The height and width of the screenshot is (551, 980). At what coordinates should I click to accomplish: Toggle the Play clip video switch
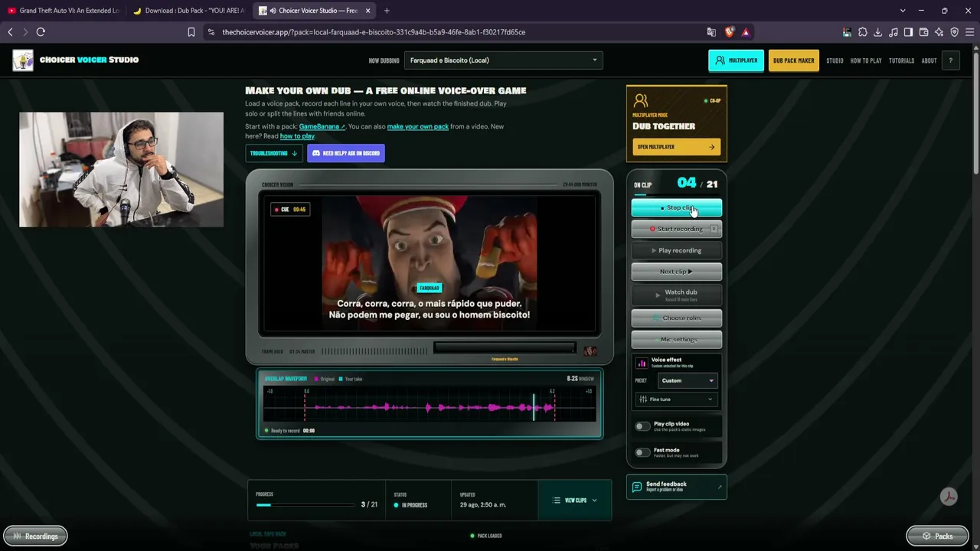point(642,426)
